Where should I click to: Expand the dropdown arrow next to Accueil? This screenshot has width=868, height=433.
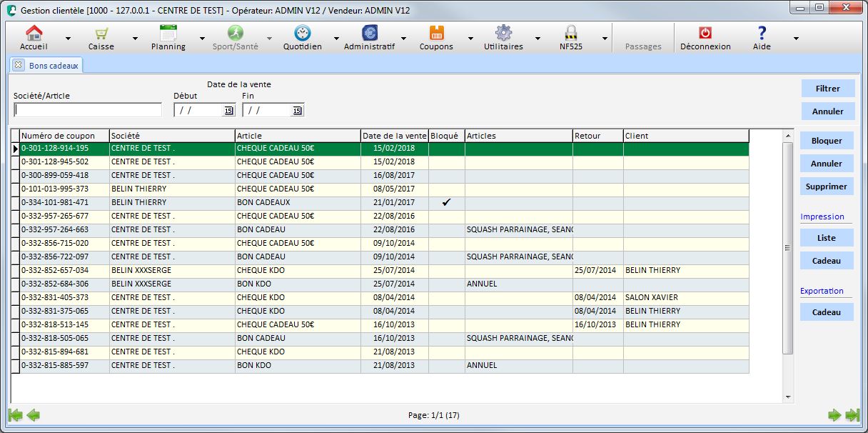68,39
